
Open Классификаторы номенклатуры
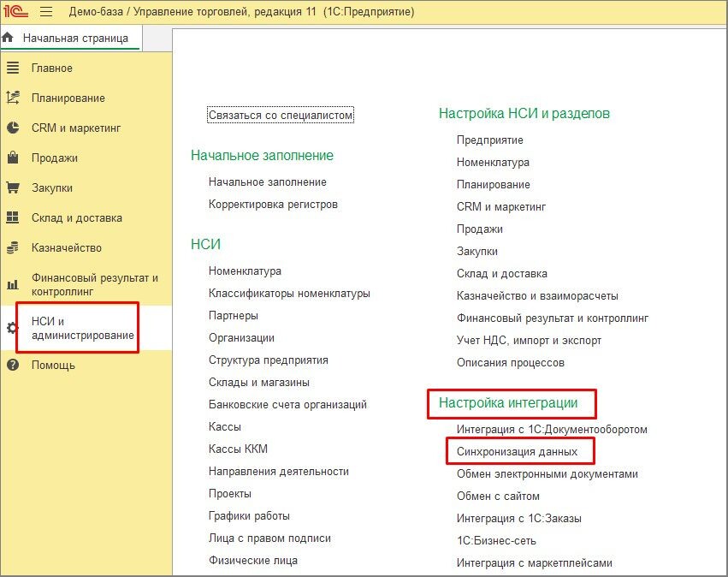pos(289,293)
